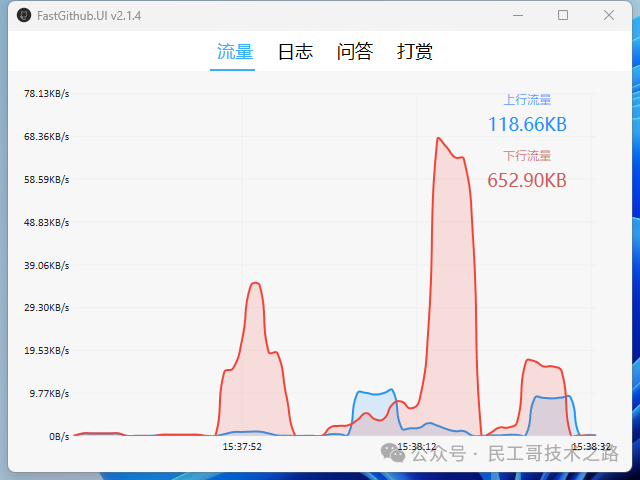Open the 问答 tab
This screenshot has height=480, width=640.
355,52
